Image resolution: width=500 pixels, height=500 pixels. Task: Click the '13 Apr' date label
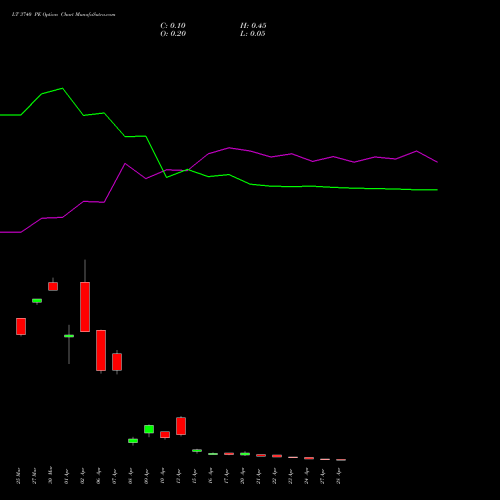coord(178,476)
